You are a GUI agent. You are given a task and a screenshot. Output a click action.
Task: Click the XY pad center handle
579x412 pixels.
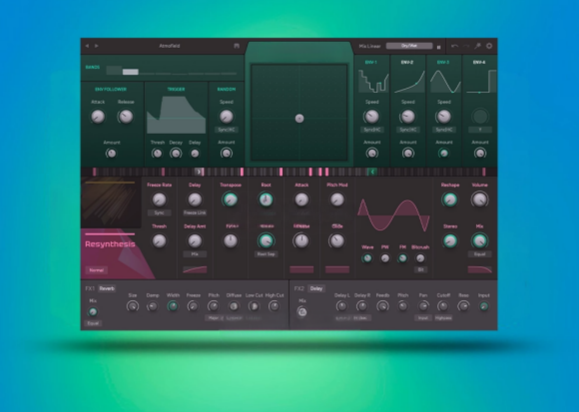[299, 119]
